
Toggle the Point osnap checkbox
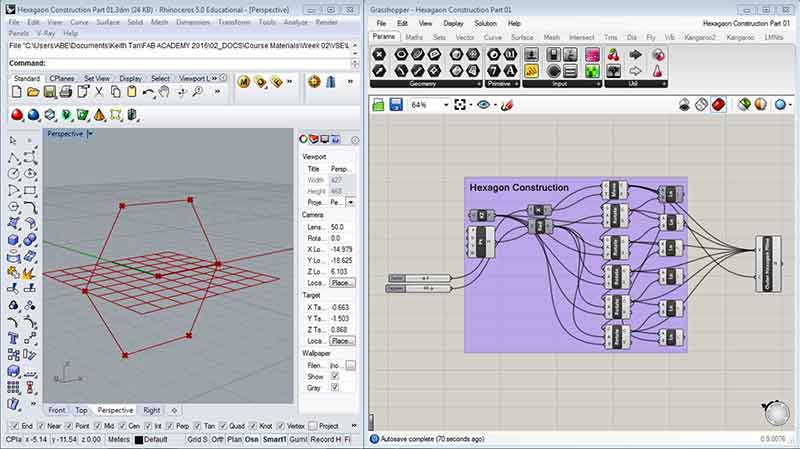69,426
